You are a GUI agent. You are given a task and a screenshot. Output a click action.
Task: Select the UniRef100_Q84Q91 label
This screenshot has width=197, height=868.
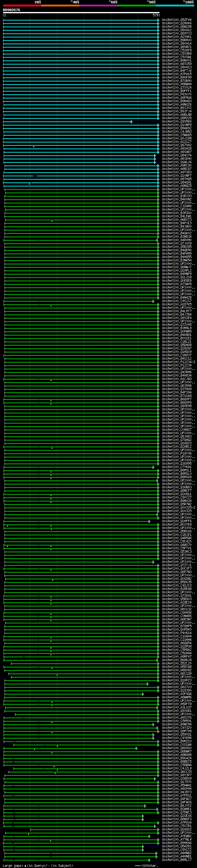click(177, 182)
